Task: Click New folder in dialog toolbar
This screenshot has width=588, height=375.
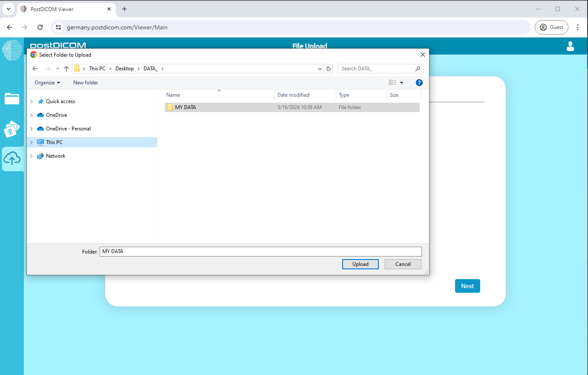Action: coord(86,83)
